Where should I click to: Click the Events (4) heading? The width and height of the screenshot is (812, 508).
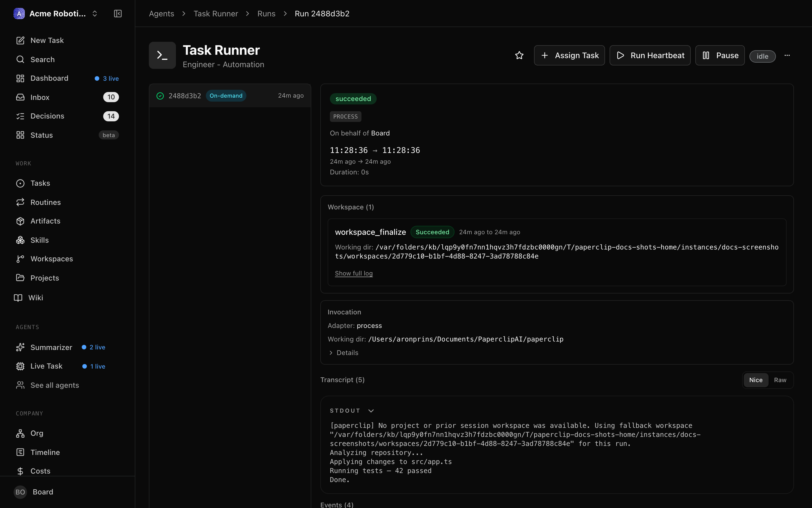[x=337, y=504]
